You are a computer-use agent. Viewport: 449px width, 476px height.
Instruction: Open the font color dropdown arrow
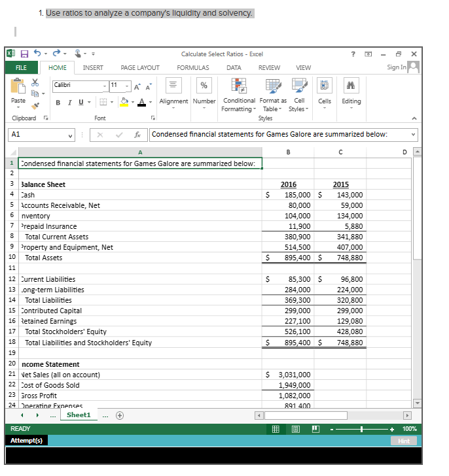[x=151, y=102]
